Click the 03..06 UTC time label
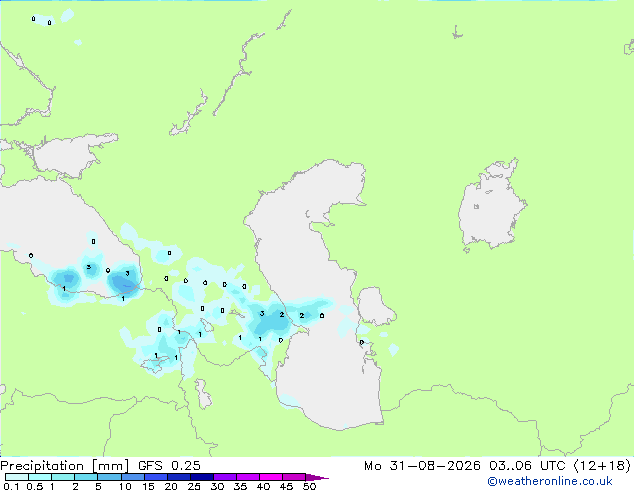Image resolution: width=634 pixels, height=490 pixels. tap(526, 466)
